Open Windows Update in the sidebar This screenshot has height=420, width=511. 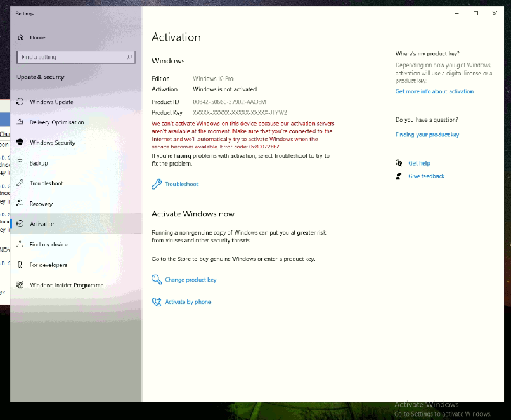[x=76, y=102]
